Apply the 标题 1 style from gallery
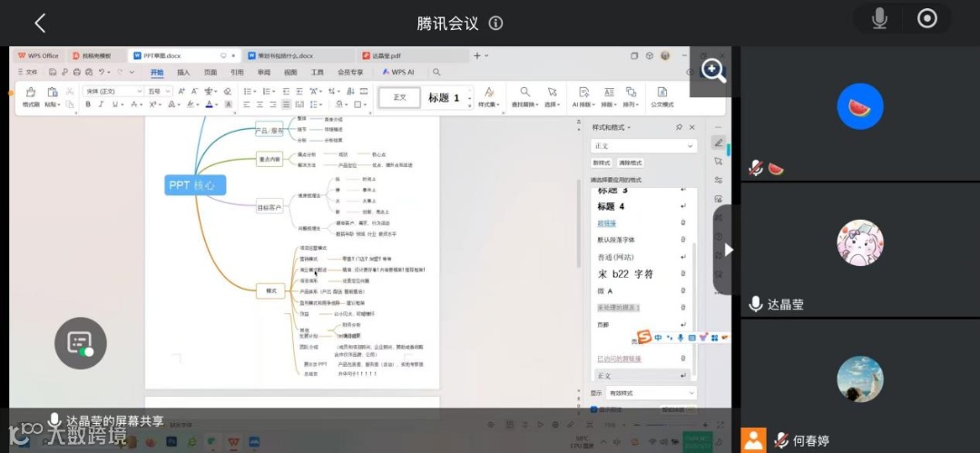 coord(444,97)
